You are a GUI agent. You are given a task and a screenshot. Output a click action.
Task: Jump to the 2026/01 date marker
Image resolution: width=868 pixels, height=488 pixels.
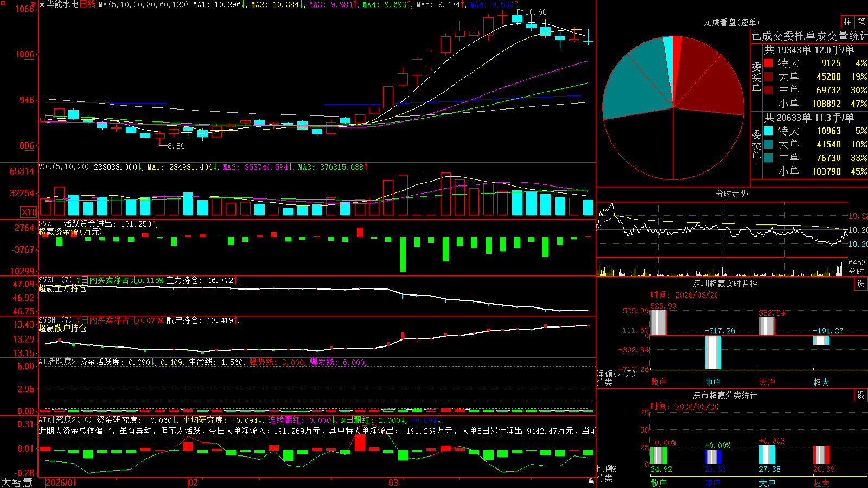coord(61,483)
